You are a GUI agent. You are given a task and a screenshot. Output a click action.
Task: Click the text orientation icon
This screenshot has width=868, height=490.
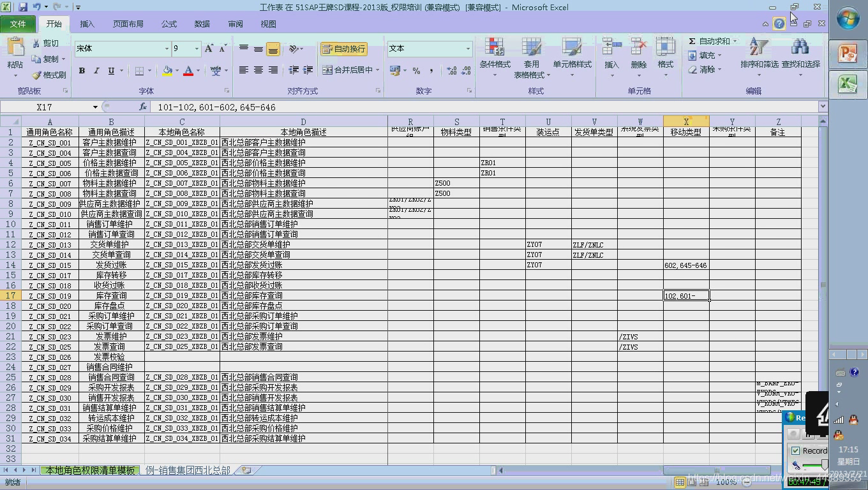[x=294, y=49]
